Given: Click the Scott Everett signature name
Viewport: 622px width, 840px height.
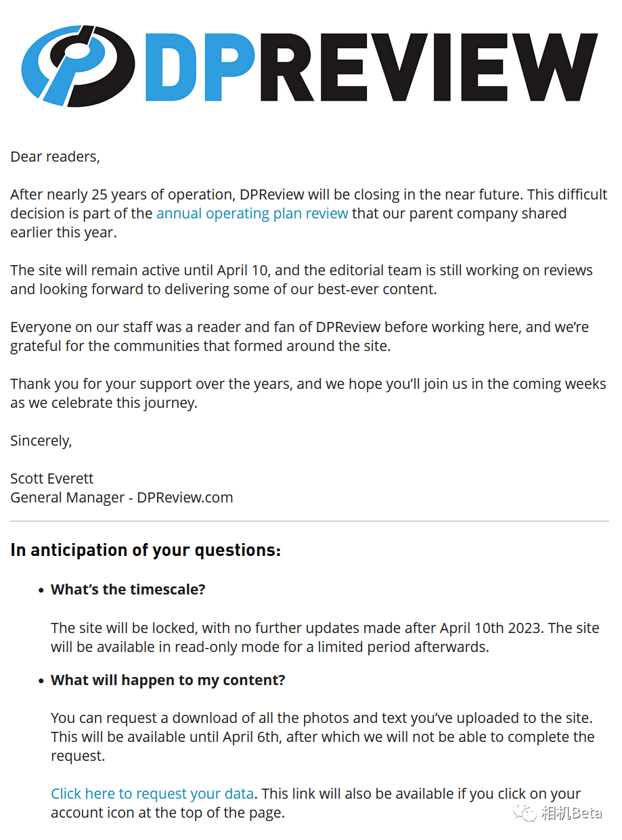Looking at the screenshot, I should click(x=52, y=478).
